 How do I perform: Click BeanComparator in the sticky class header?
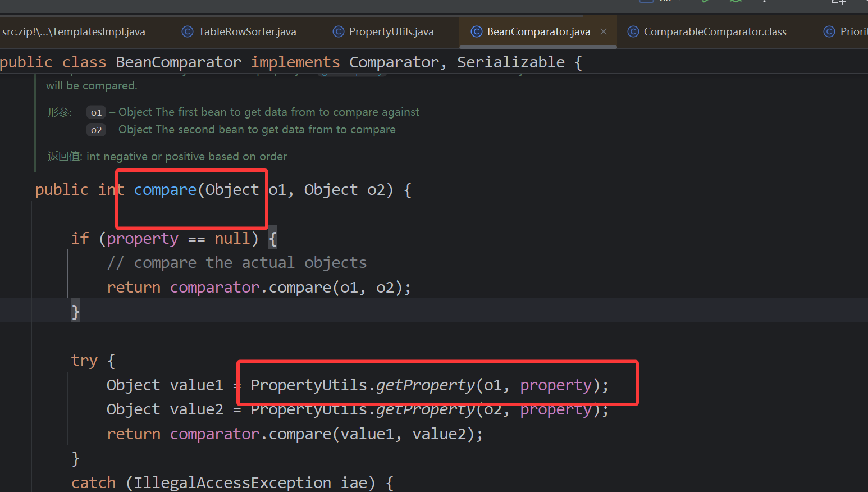pyautogui.click(x=179, y=62)
